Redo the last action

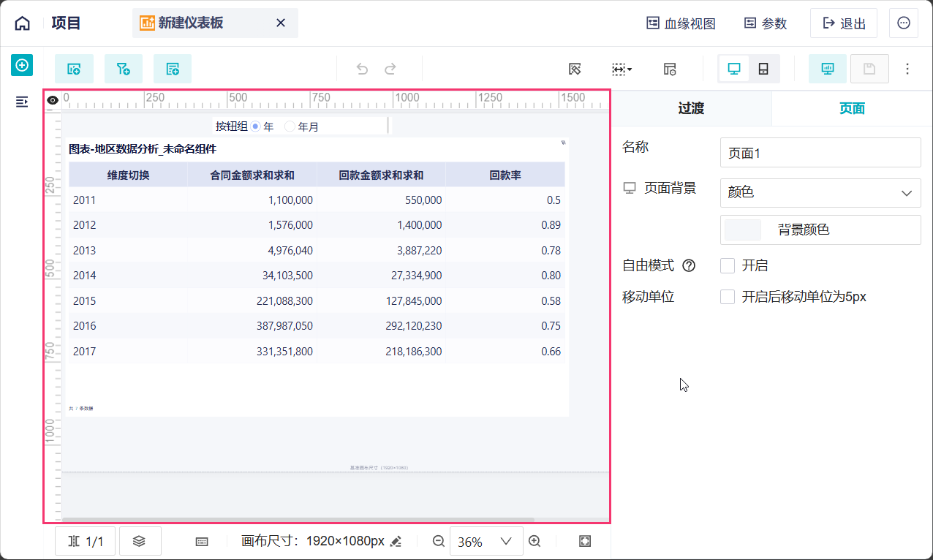(390, 69)
